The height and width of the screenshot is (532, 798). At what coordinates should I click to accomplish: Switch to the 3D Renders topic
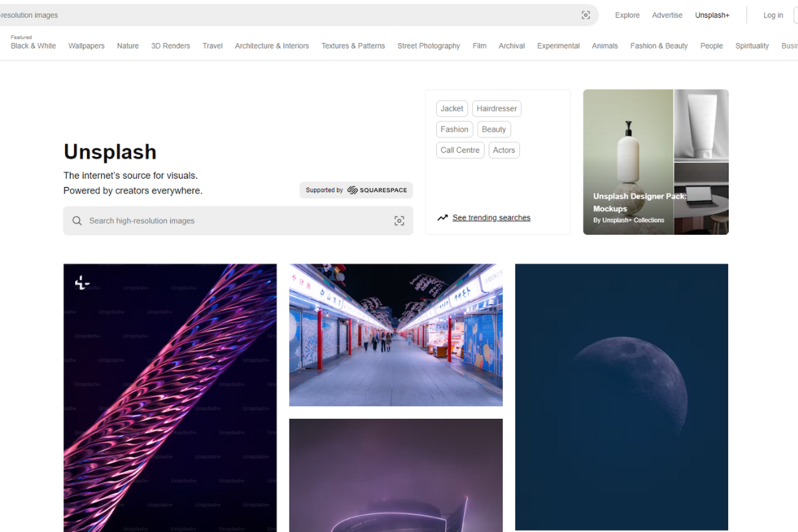point(170,46)
